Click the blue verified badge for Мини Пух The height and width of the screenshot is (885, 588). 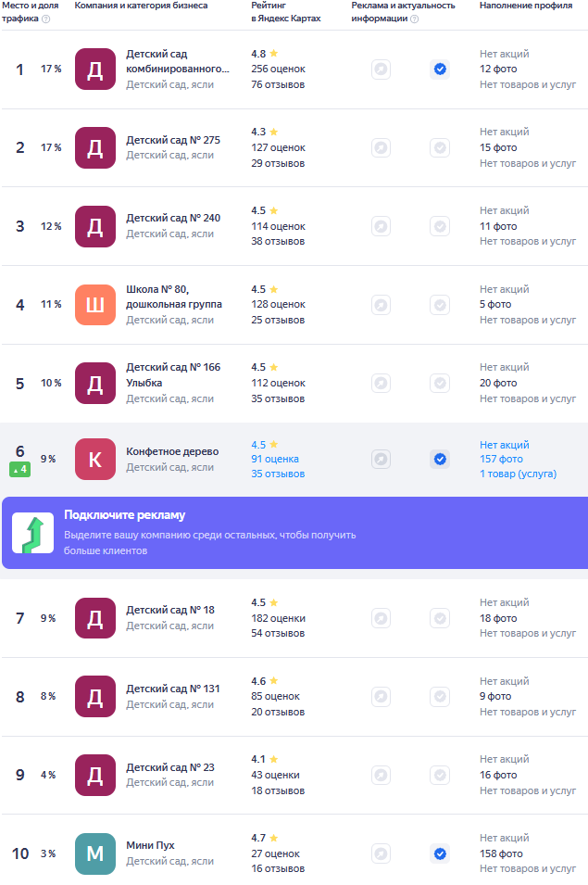click(440, 853)
